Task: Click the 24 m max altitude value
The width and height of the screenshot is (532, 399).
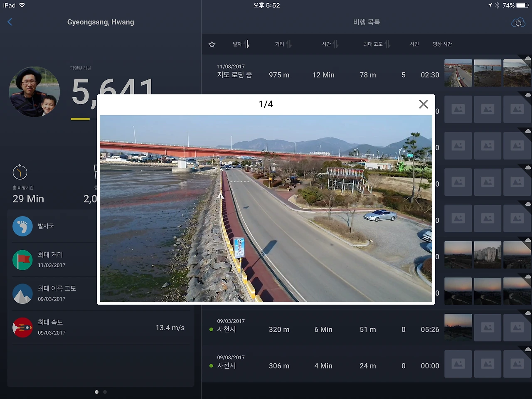Action: (368, 366)
